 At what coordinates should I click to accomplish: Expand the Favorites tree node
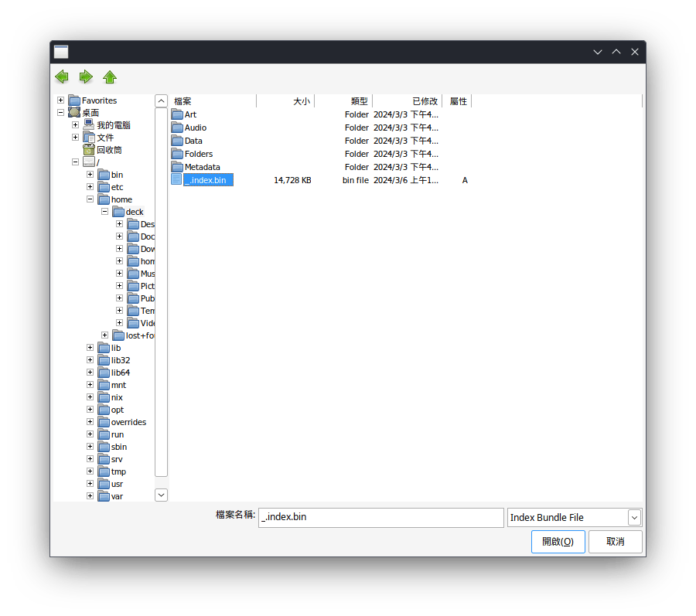[x=61, y=100]
